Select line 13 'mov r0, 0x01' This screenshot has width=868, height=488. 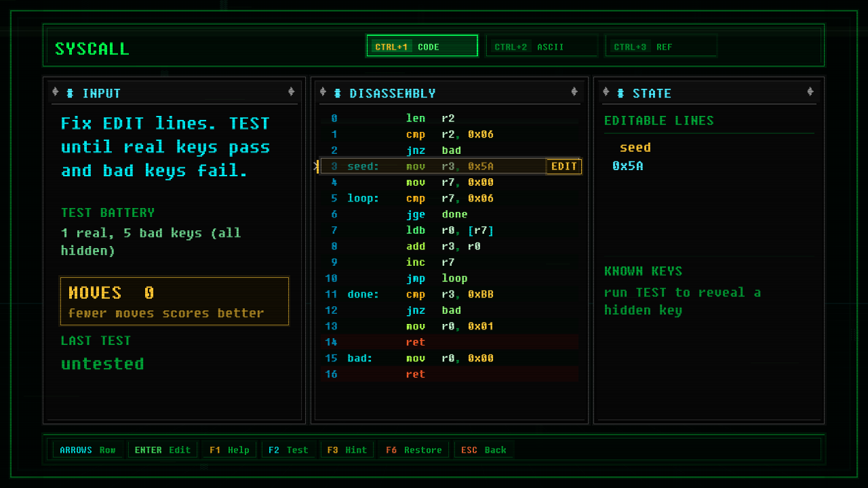click(449, 326)
